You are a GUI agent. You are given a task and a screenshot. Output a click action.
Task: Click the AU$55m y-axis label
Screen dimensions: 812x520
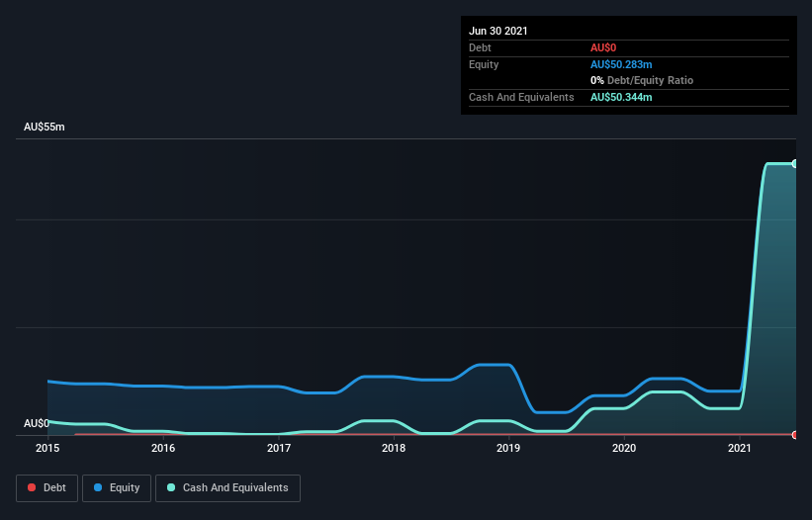tap(45, 127)
